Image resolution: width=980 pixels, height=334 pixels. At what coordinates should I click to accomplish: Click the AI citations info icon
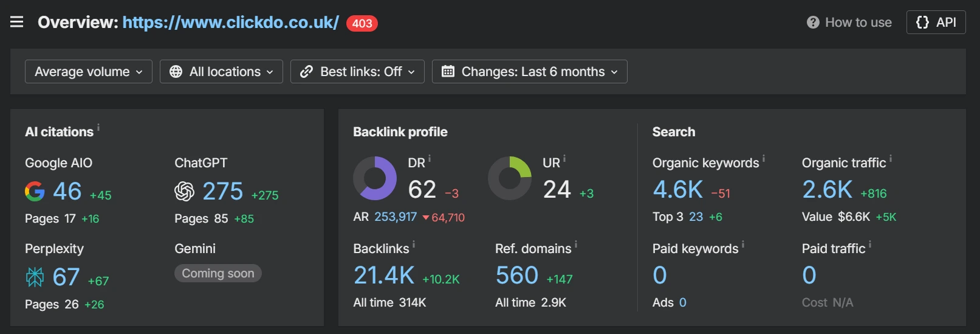click(98, 127)
